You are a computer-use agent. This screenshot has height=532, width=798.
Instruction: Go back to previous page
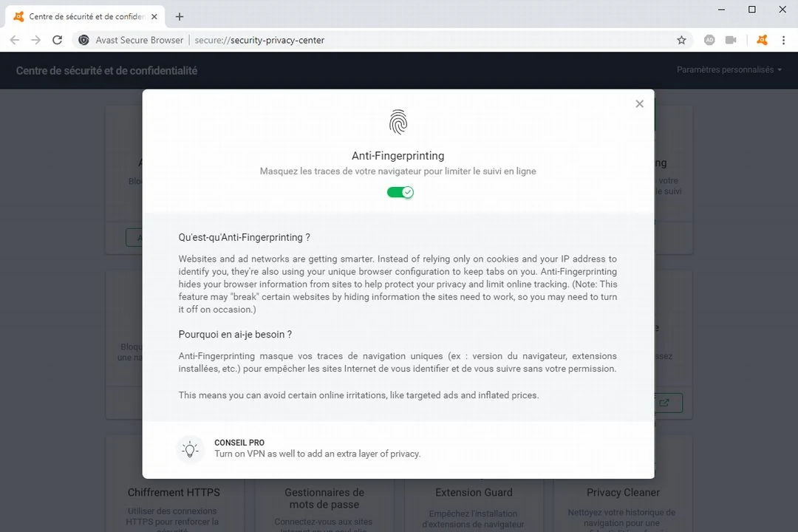pyautogui.click(x=15, y=40)
